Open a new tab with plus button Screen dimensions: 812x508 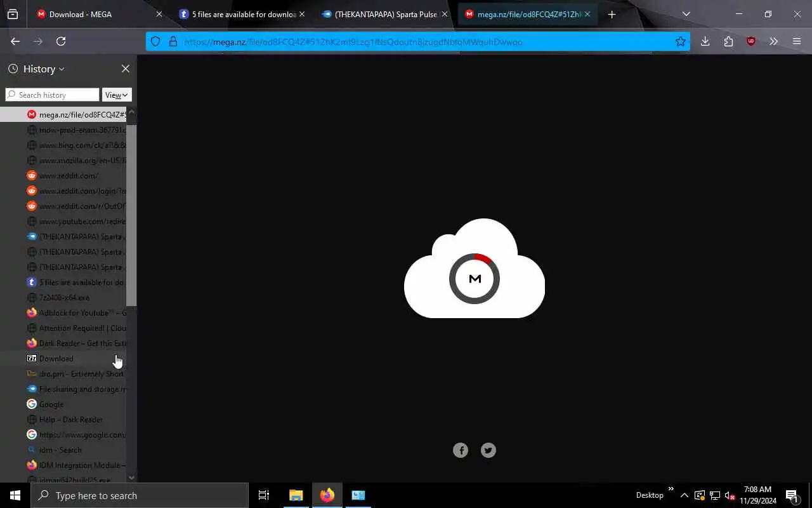pyautogui.click(x=612, y=14)
